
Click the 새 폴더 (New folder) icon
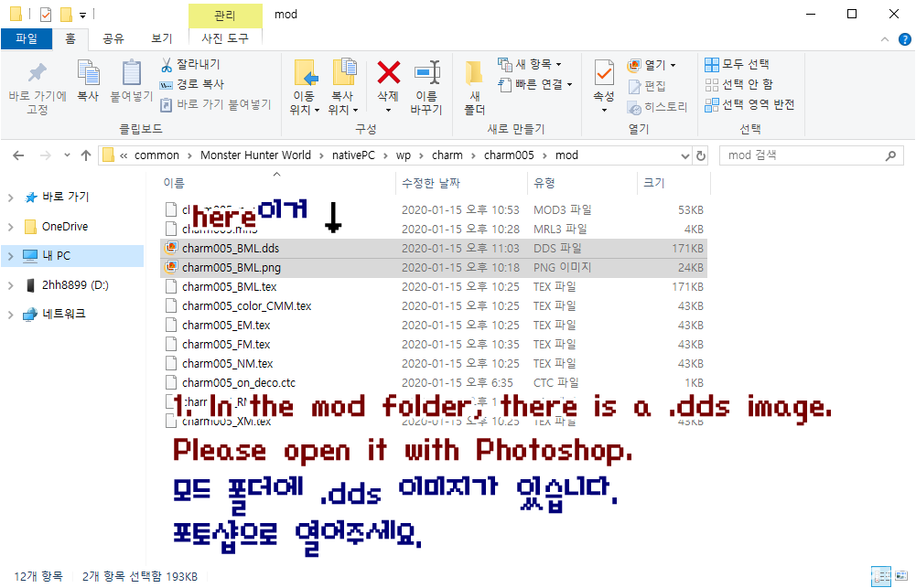[x=474, y=73]
